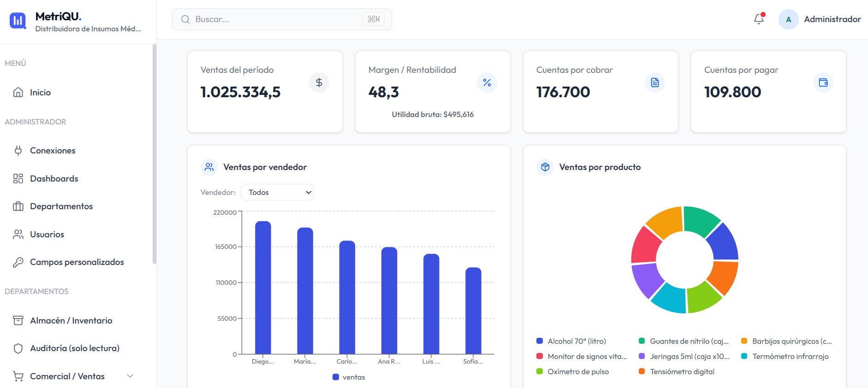Click the MetriQU logo icon
This screenshot has width=868, height=388.
18,20
